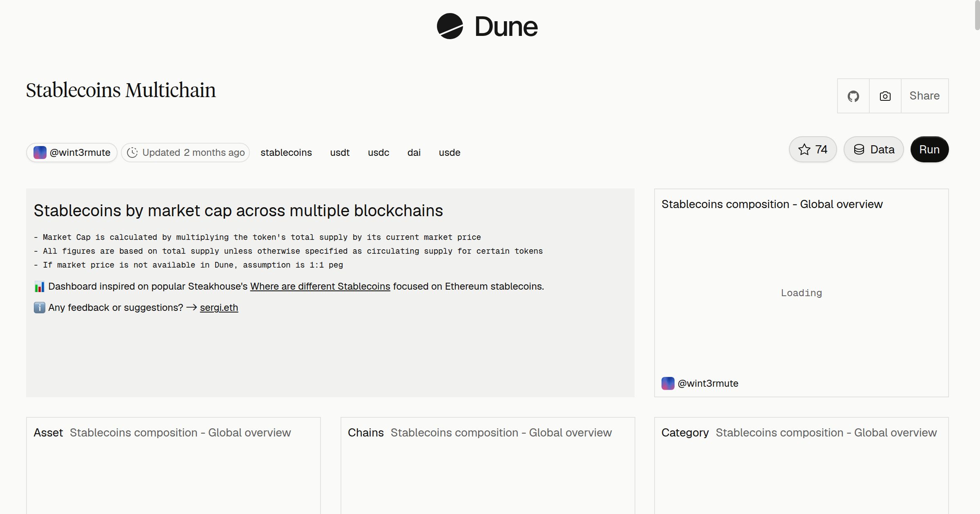Click the camera screenshot icon
980x514 pixels.
[x=885, y=96]
